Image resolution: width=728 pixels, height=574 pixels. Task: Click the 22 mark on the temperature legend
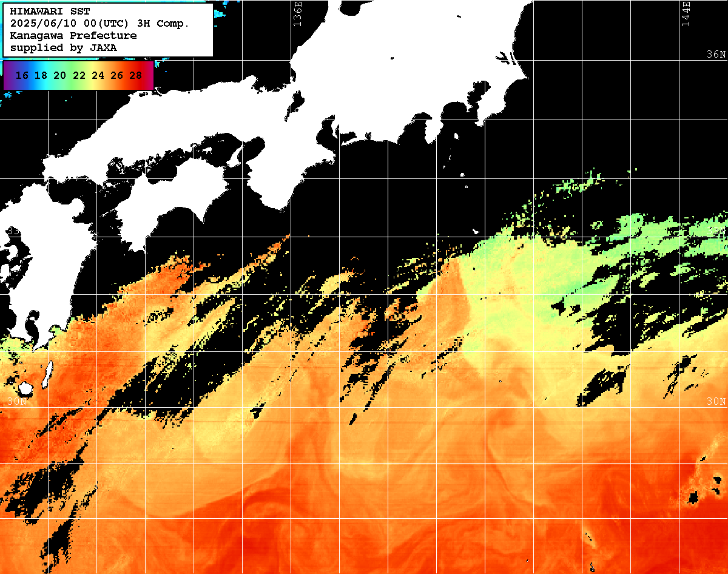pos(79,75)
